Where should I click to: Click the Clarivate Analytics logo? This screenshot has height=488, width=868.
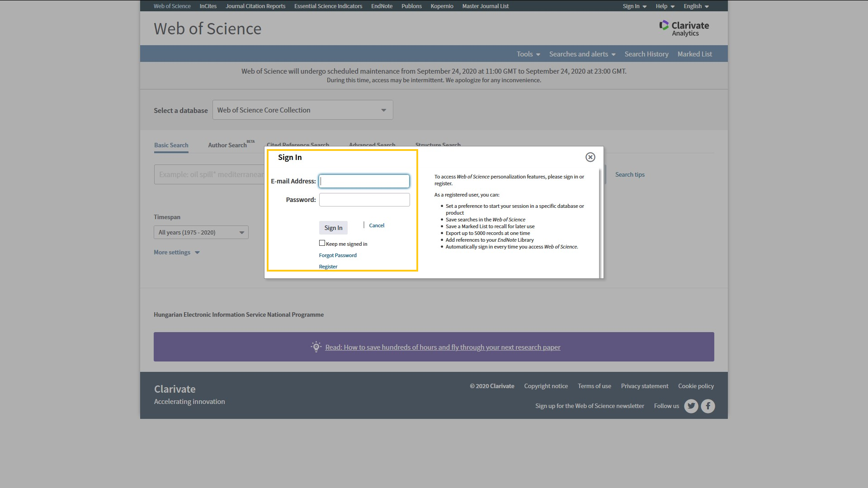(684, 28)
